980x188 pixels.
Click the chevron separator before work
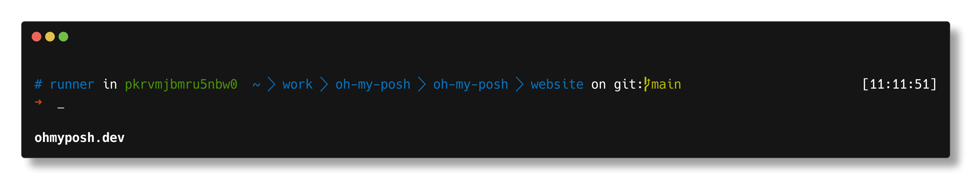click(271, 84)
